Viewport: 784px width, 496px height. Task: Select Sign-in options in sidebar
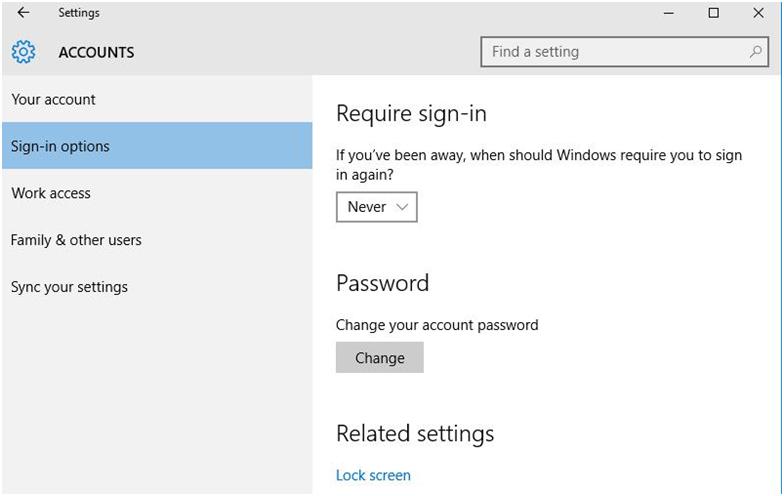(61, 146)
